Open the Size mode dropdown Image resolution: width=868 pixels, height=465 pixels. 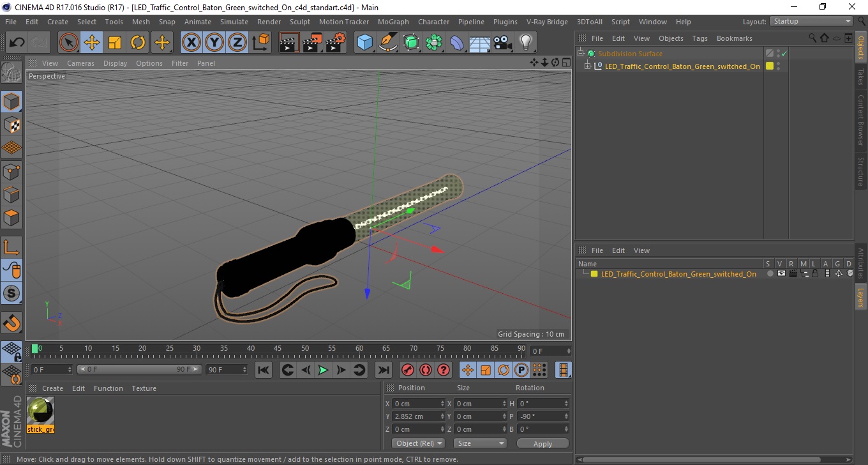(480, 443)
